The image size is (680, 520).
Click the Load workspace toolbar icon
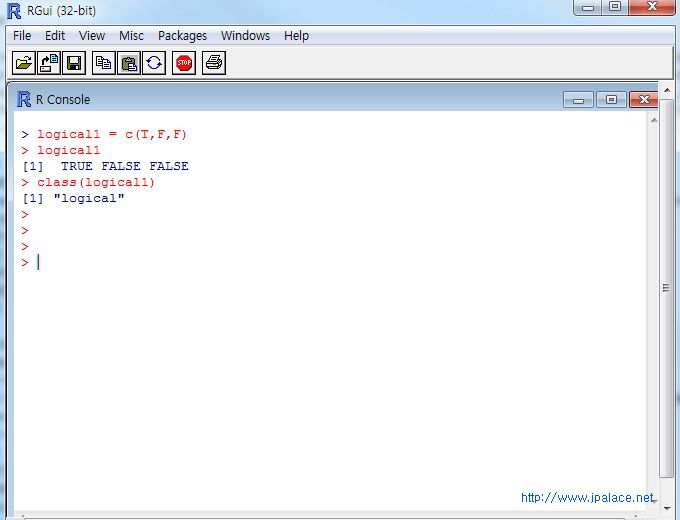pos(49,63)
